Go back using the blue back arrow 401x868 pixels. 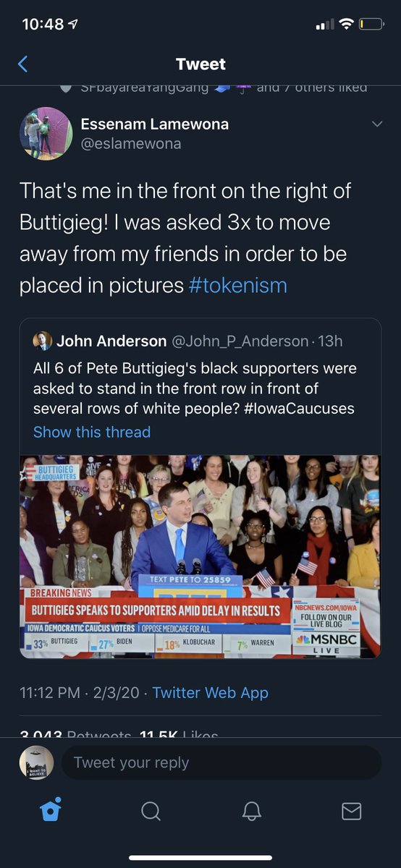pos(22,64)
